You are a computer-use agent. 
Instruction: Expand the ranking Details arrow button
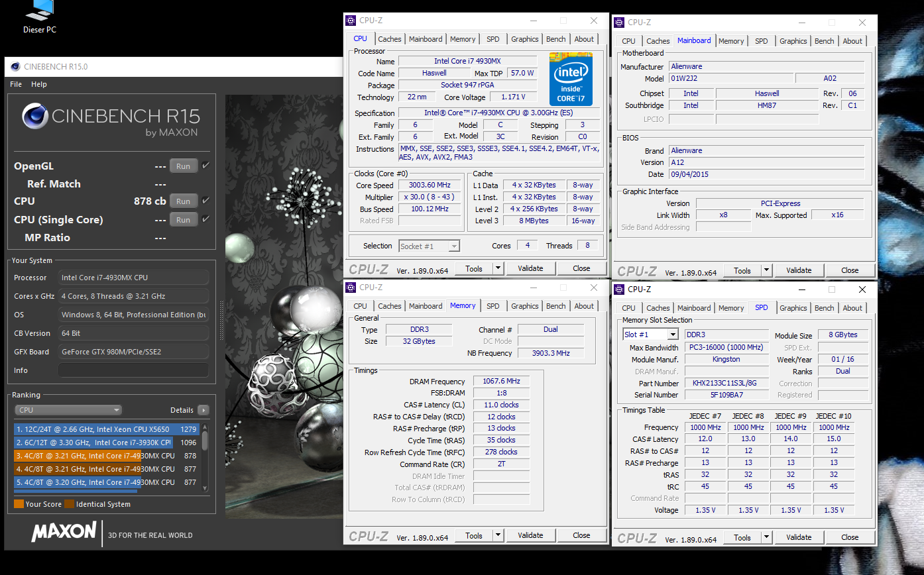pyautogui.click(x=203, y=410)
